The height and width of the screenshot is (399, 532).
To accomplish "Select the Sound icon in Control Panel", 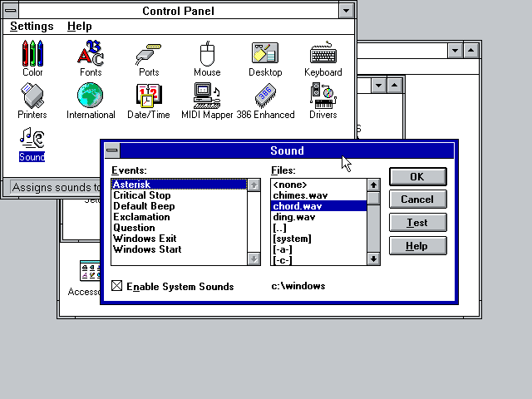I will tap(32, 144).
